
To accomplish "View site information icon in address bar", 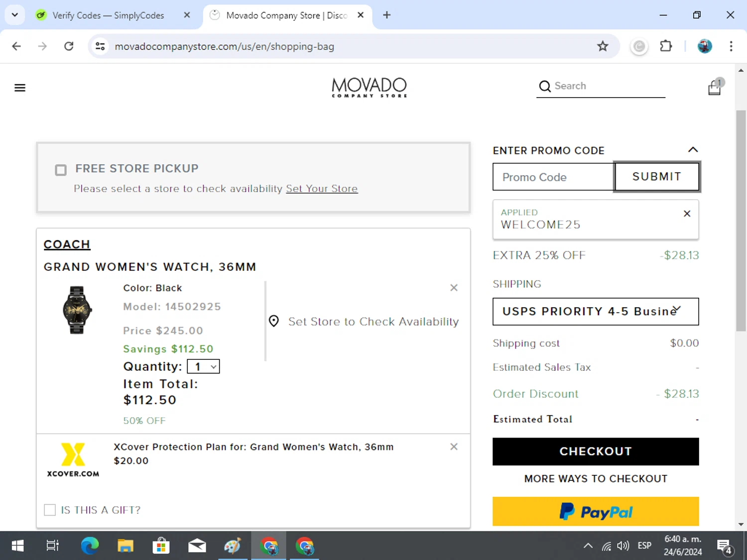I will pos(100,46).
